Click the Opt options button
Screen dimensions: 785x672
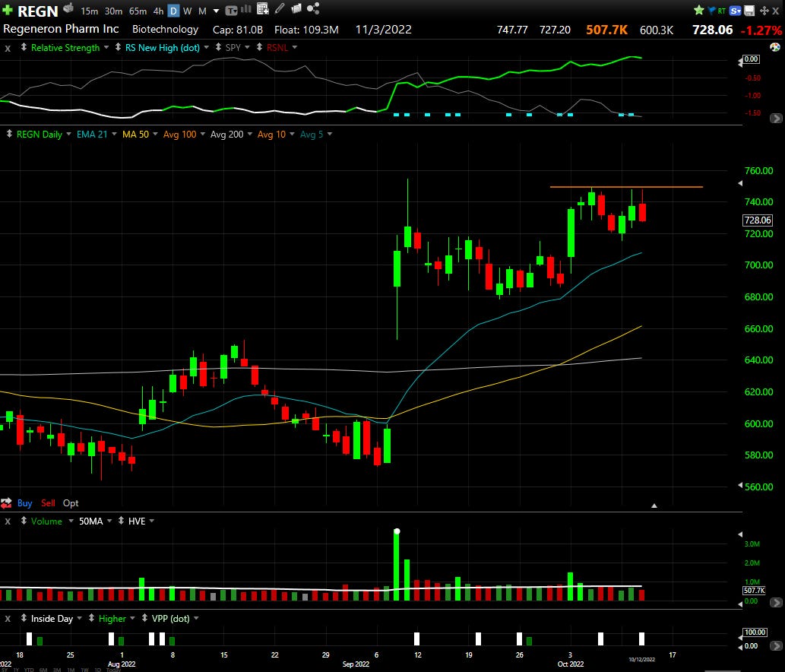(71, 502)
